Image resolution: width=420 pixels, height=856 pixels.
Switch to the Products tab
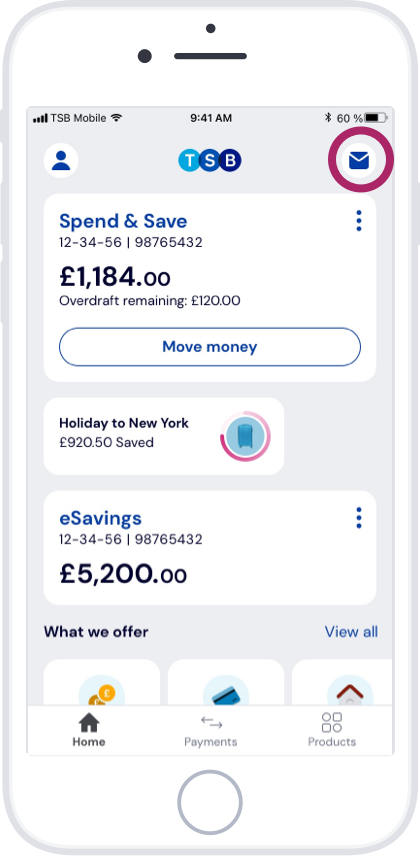click(332, 730)
